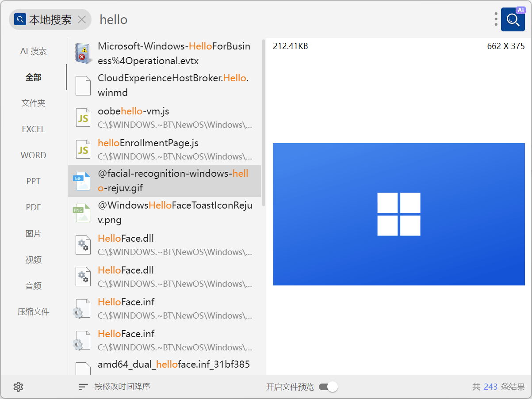The image size is (532, 399).
Task: Select Microsoft-Windows-HelloForBusiness%4Operational.evtx result
Action: pyautogui.click(x=165, y=53)
